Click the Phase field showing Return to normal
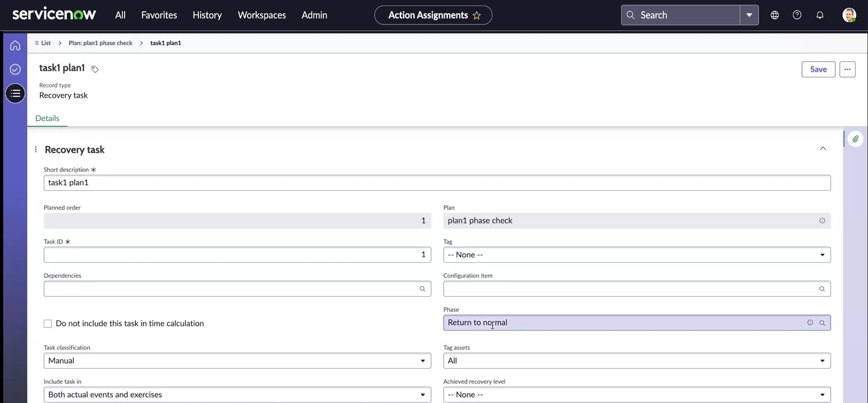The width and height of the screenshot is (868, 403). 637,323
